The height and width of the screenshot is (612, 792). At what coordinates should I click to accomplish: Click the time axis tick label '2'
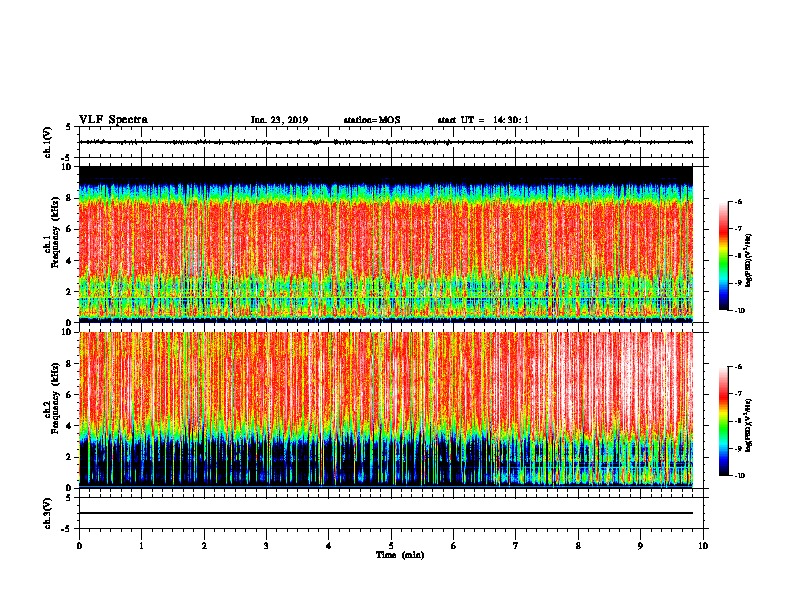204,545
